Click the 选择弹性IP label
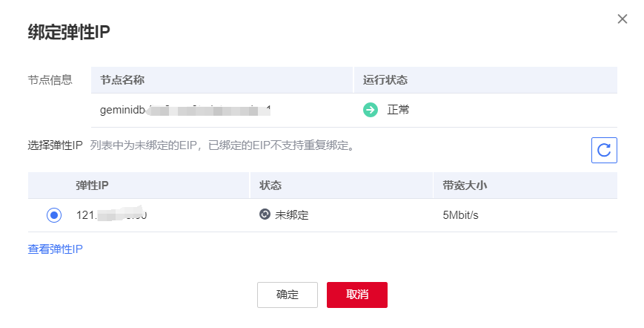This screenshot has height=328, width=644. (x=55, y=145)
